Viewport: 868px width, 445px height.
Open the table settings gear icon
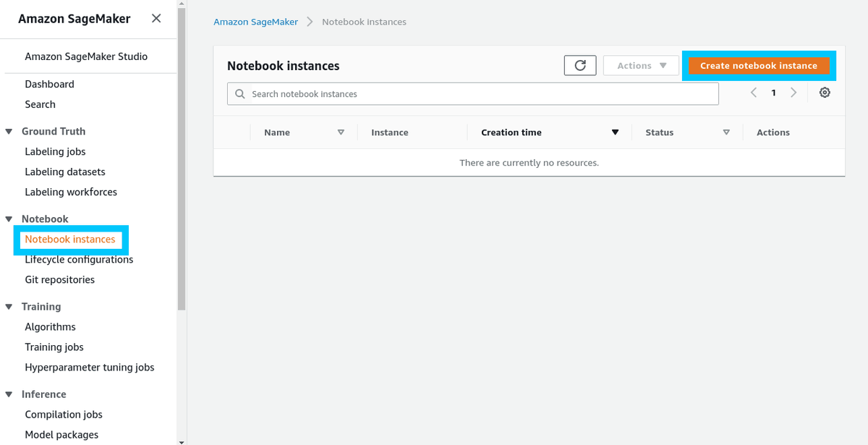tap(825, 93)
